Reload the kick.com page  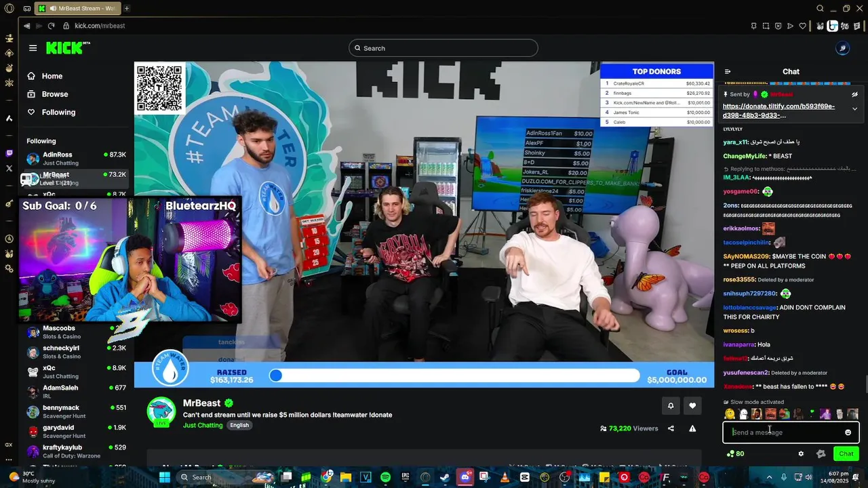(x=51, y=26)
